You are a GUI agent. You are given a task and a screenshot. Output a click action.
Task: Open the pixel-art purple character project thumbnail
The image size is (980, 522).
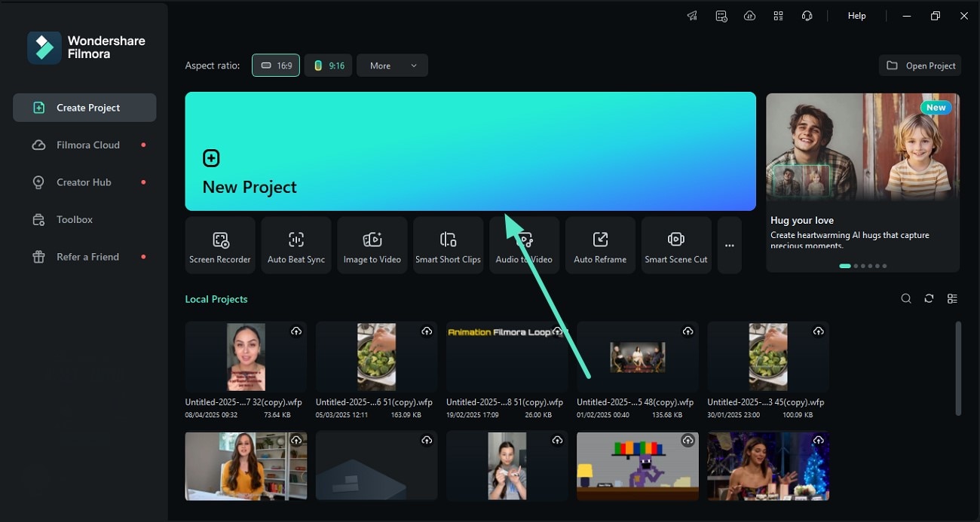coord(637,466)
